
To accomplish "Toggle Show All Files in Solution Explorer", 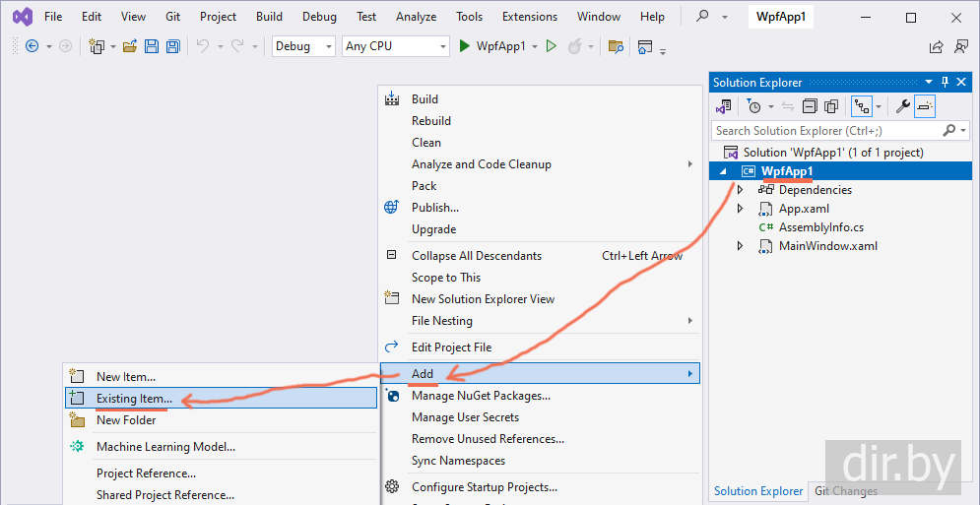I will coord(831,106).
